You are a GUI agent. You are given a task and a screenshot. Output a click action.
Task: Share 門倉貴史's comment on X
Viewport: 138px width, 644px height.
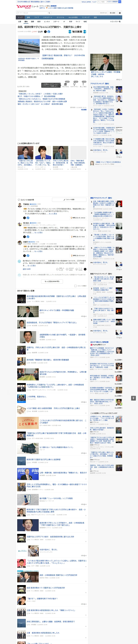[x=25, y=218]
